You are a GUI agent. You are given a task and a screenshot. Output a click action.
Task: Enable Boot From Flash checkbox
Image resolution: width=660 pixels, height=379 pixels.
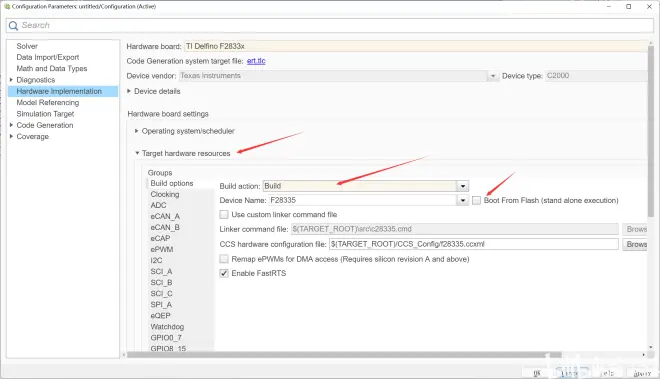click(476, 200)
